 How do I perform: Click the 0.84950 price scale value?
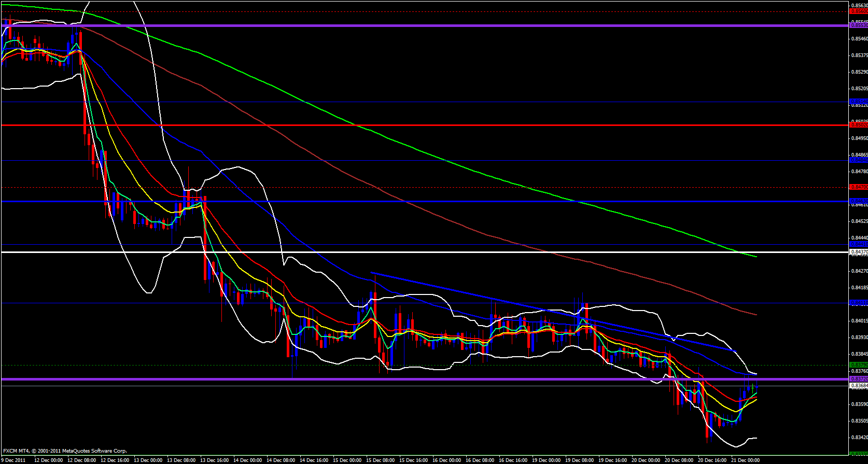[x=860, y=138]
